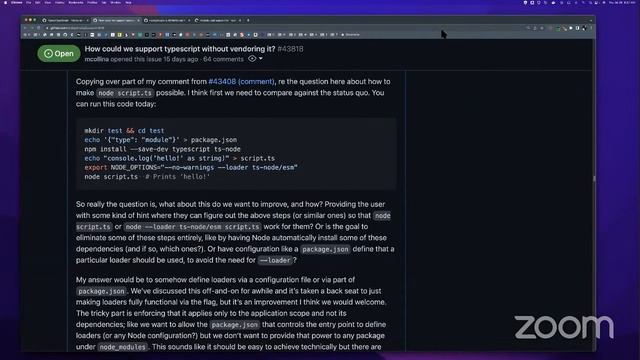Image resolution: width=640 pixels, height=360 pixels.
Task: Open the Bookmarks menu
Action: [x=76, y=2]
